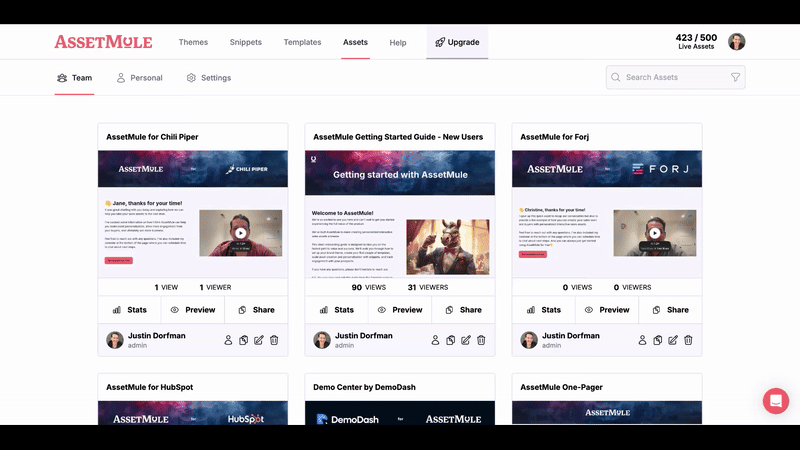Screen dimensions: 800x450
Task: Click the AssetMule for Chili Piper title
Action: click(x=152, y=137)
